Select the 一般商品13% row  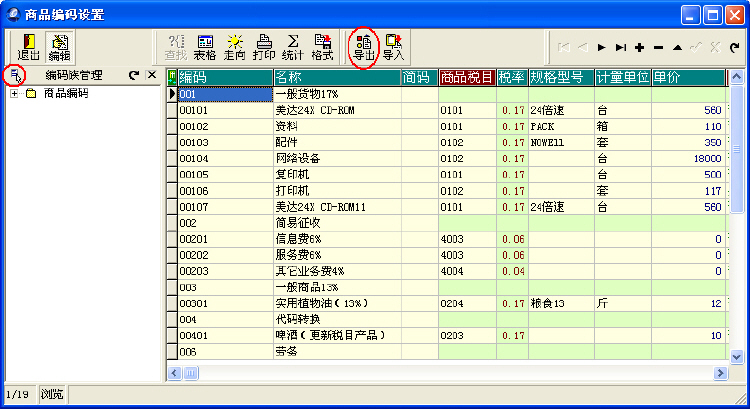(337, 287)
